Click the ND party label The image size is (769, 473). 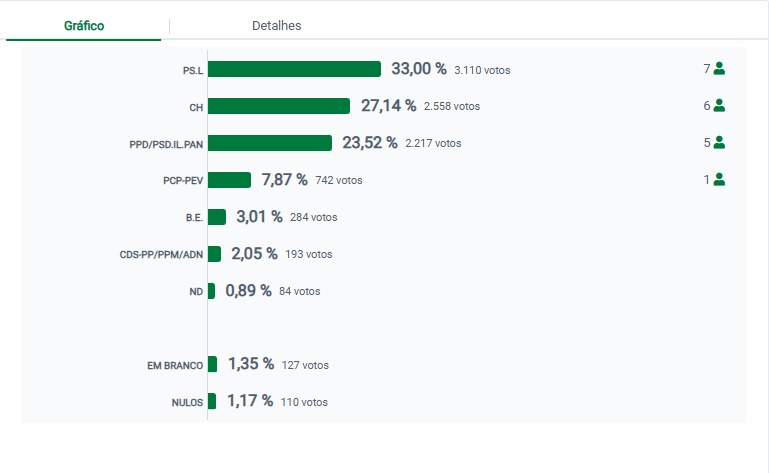point(196,292)
